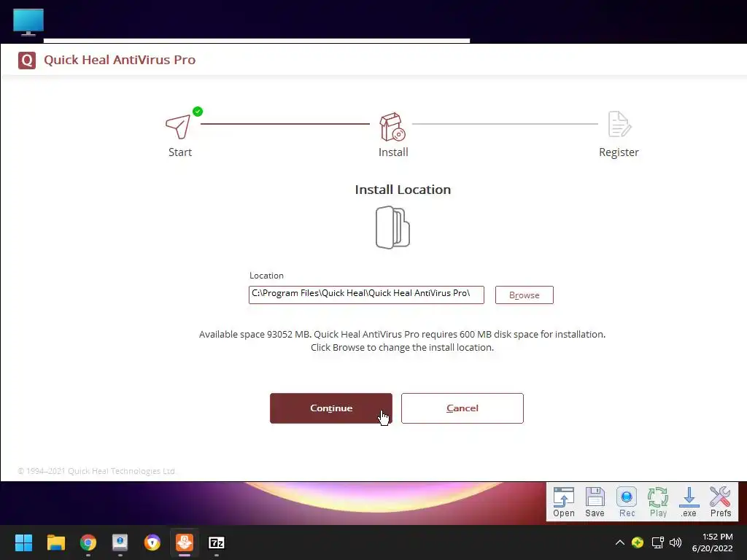Click the 'Quick Heal AntiVirus Pro' title
The height and width of the screenshot is (560, 747).
120,60
